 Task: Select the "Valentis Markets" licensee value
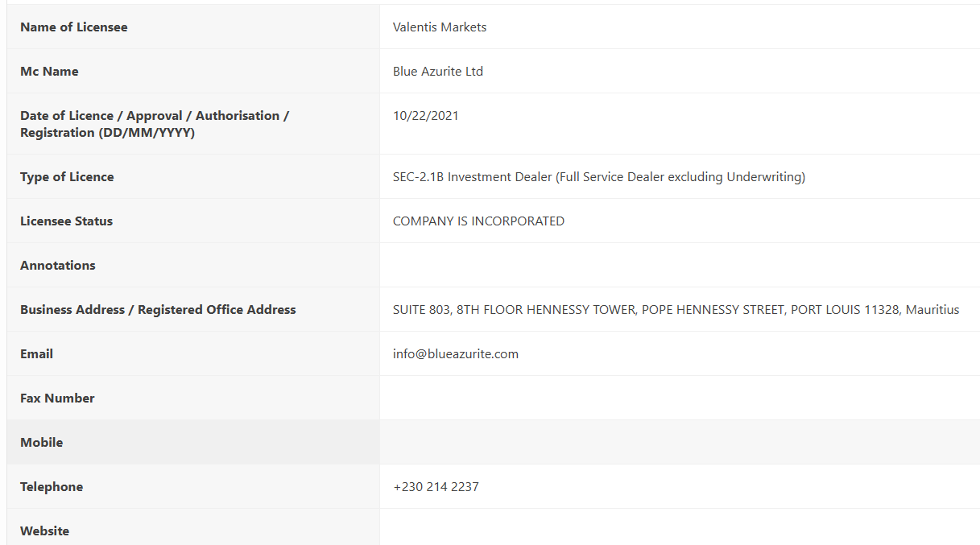pos(440,27)
